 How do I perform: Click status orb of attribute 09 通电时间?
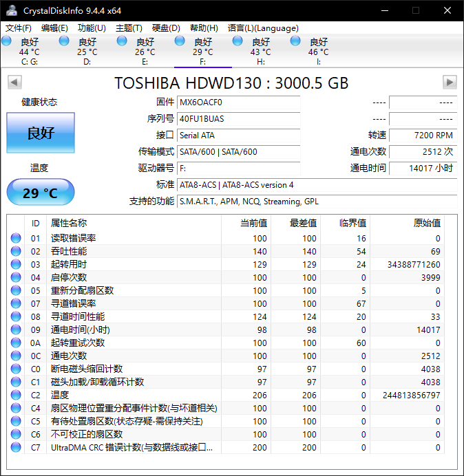pyautogui.click(x=16, y=329)
